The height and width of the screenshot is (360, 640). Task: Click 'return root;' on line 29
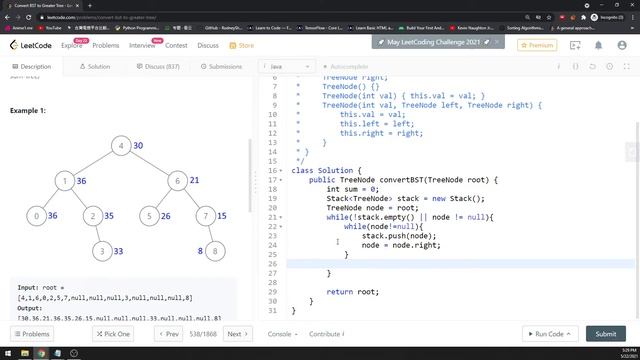coord(352,292)
